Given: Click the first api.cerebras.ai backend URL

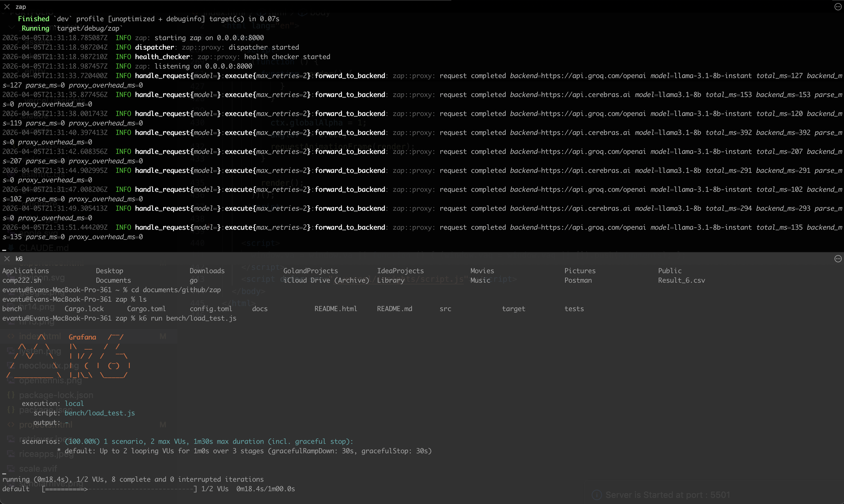Looking at the screenshot, I should pyautogui.click(x=585, y=95).
